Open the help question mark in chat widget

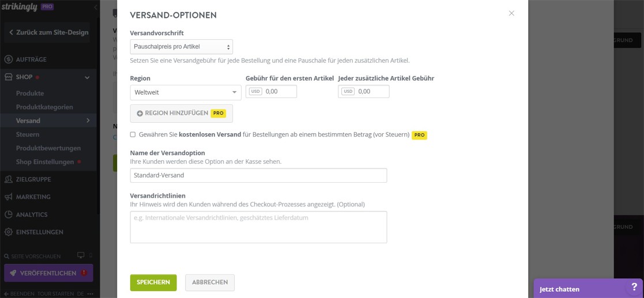634,287
